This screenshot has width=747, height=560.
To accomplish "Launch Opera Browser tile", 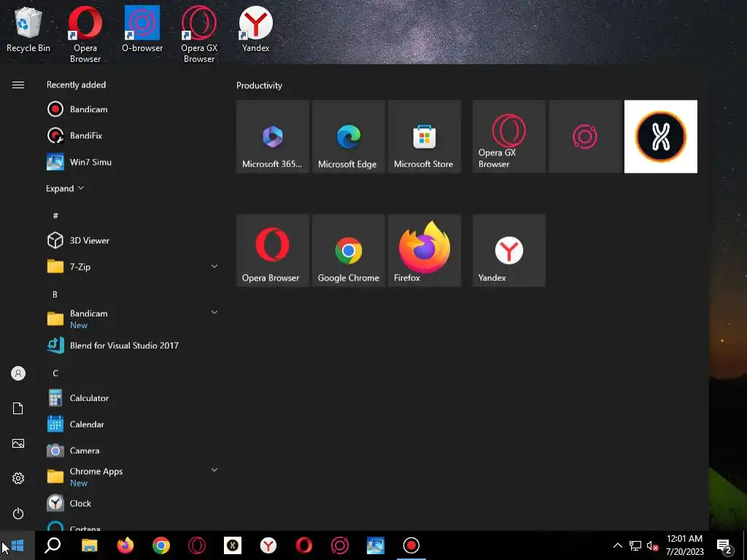I will [x=273, y=251].
